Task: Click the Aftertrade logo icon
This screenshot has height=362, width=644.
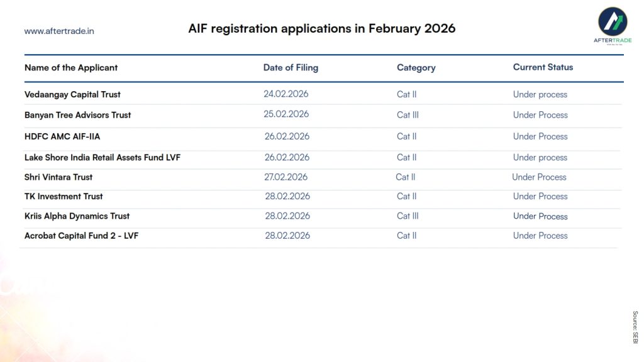Action: tap(611, 22)
